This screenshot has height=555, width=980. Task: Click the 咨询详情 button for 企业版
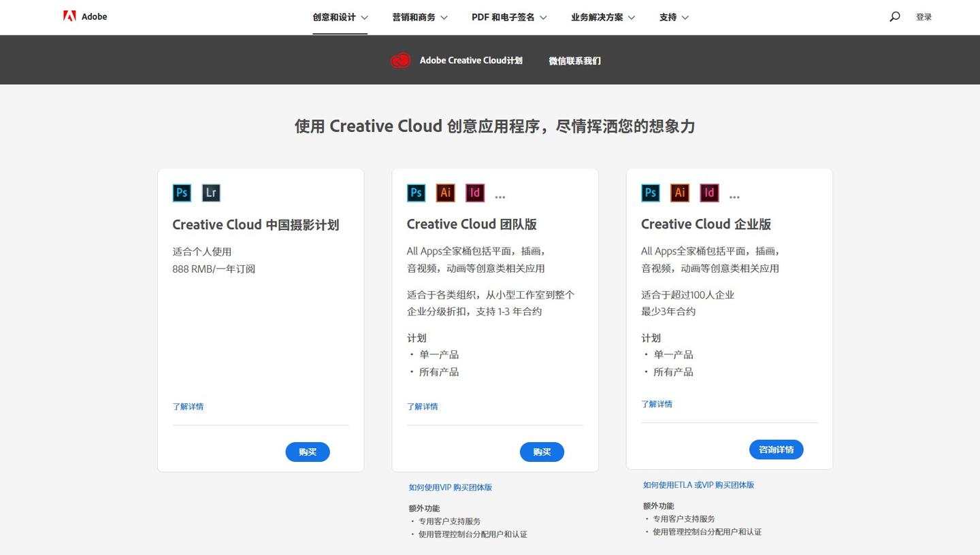click(776, 449)
